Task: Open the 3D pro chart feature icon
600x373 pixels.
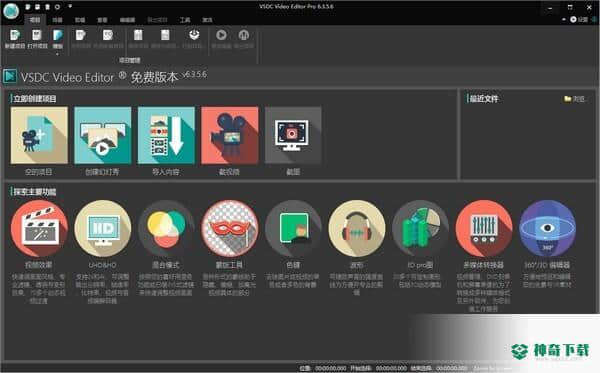Action: [x=420, y=228]
